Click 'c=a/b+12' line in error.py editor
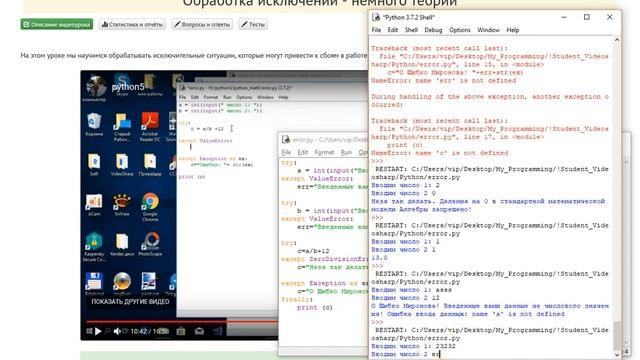The image size is (640, 360). coord(313,251)
